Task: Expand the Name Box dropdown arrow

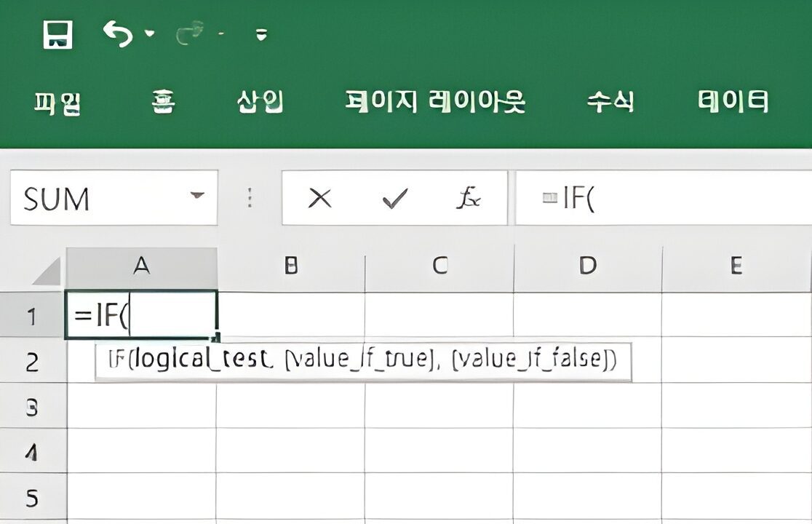Action: pyautogui.click(x=197, y=195)
